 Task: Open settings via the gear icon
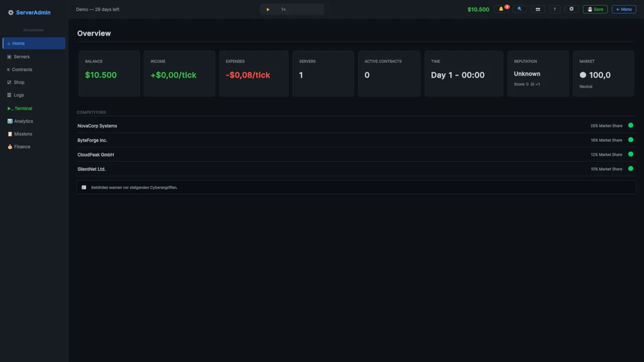(x=571, y=9)
